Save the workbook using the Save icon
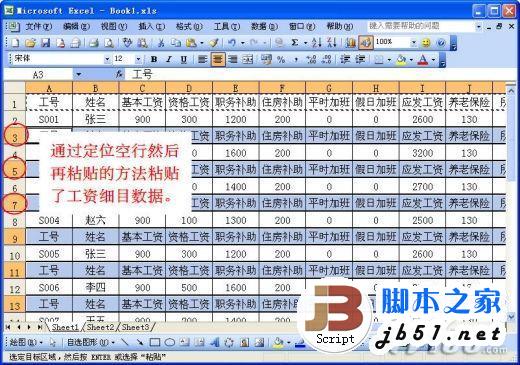This screenshot has height=365, width=520. (x=45, y=43)
